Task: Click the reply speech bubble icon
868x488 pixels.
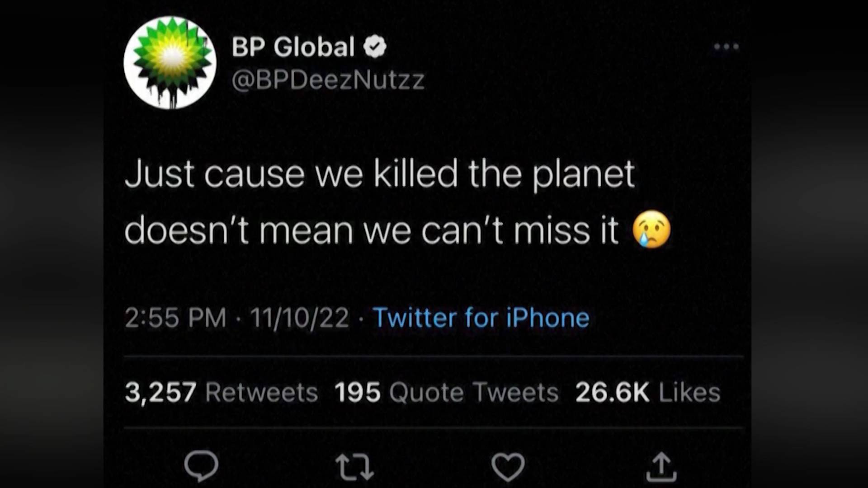Action: tap(201, 465)
